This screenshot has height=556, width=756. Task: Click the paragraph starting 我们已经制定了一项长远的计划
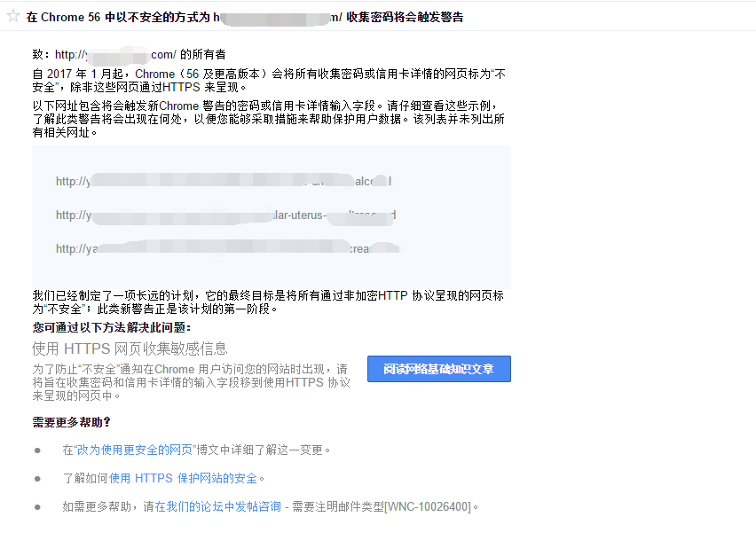(268, 302)
